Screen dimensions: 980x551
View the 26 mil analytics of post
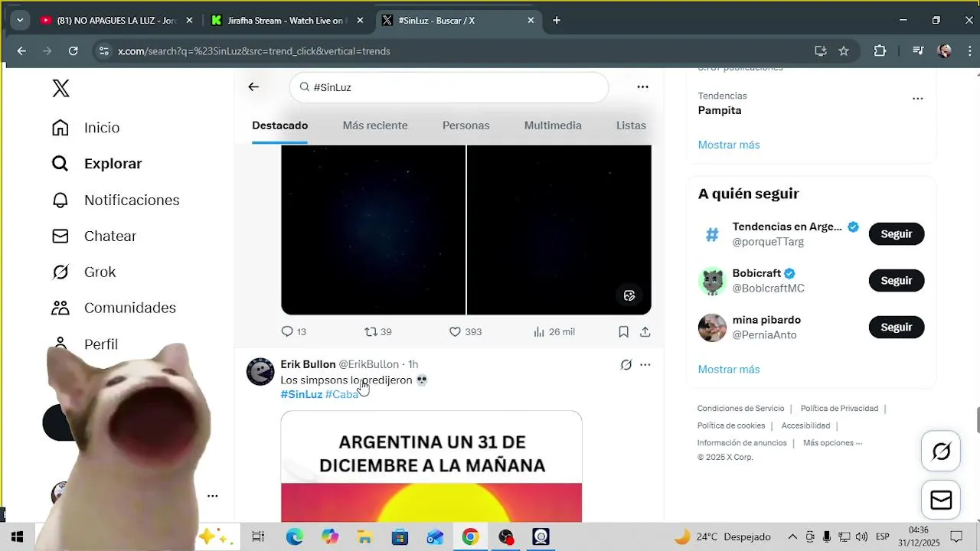click(554, 331)
